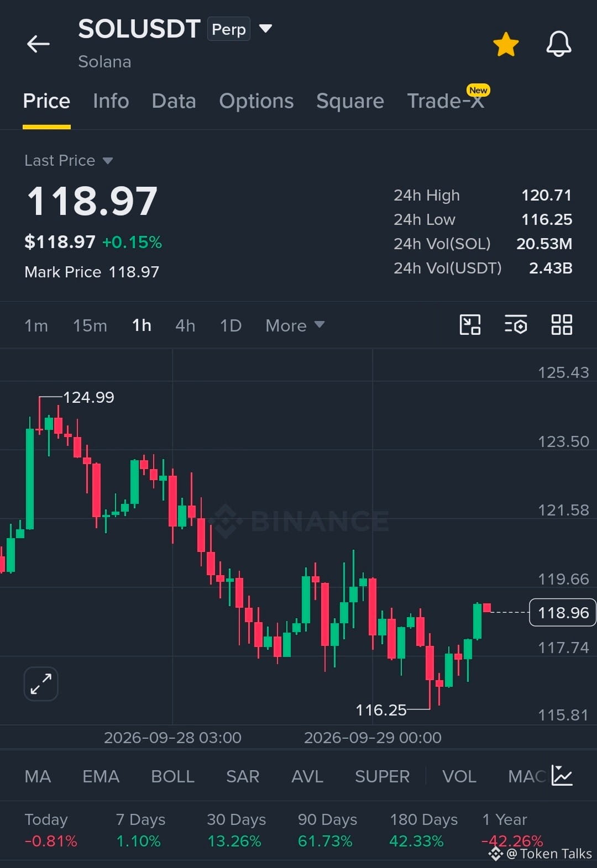Switch to the Options tab
The width and height of the screenshot is (597, 868).
point(256,101)
